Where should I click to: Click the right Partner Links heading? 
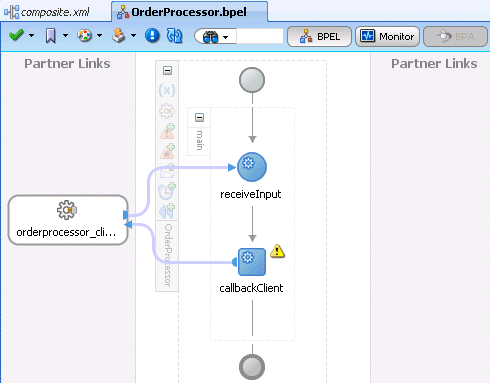[434, 64]
